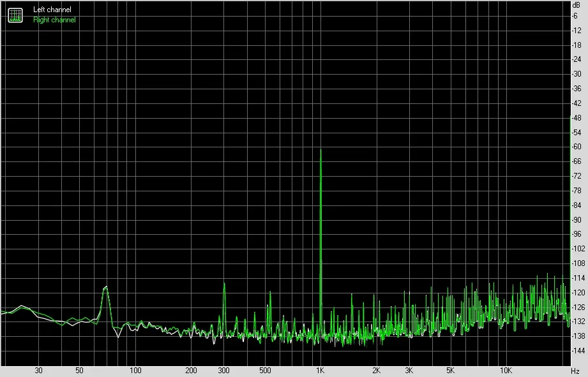
Task: Click the 1K frequency axis label
Action: pyautogui.click(x=320, y=371)
